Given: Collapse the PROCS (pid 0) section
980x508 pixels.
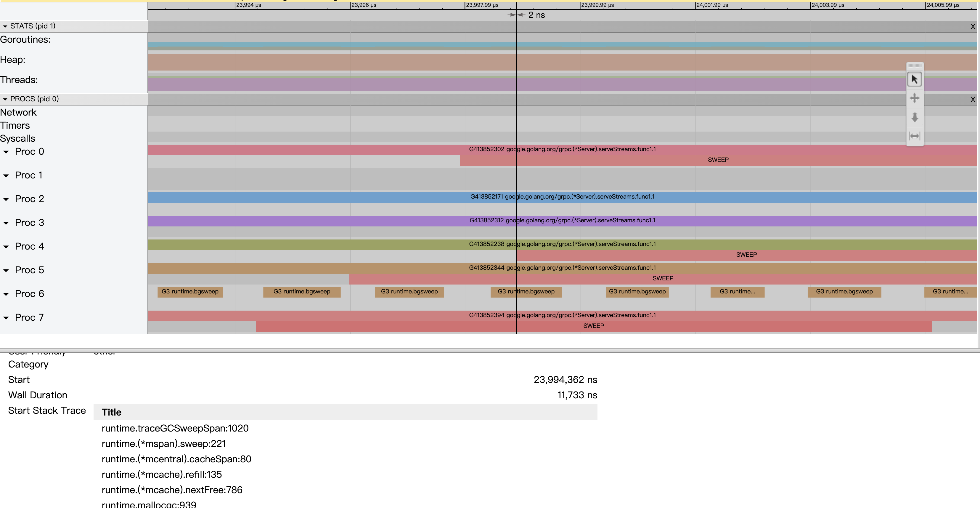Looking at the screenshot, I should click(x=5, y=99).
